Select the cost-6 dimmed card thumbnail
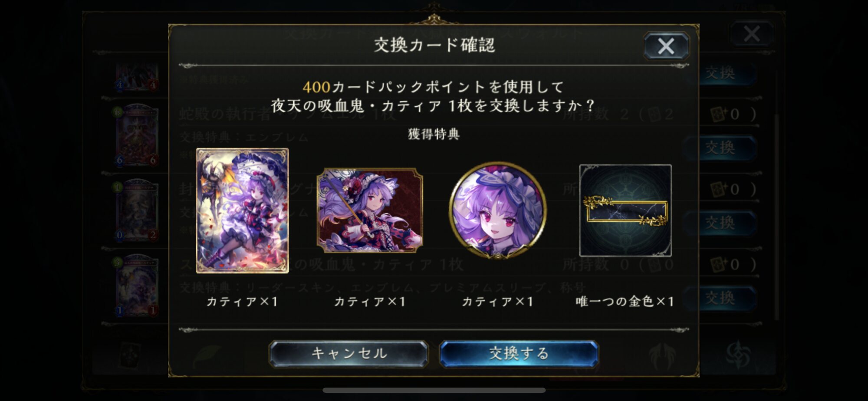The width and height of the screenshot is (868, 401). (x=136, y=135)
